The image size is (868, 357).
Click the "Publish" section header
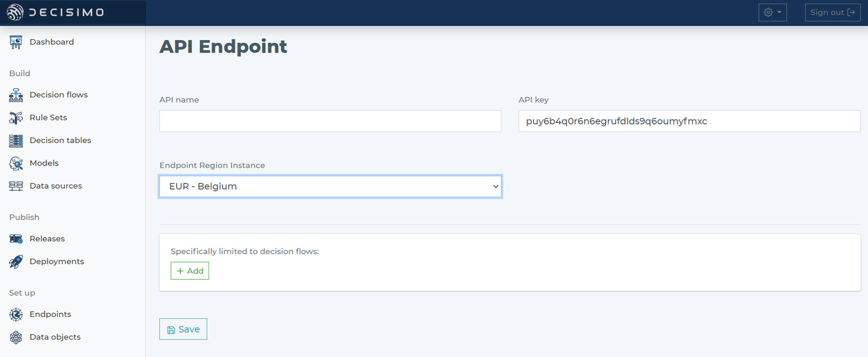coord(24,217)
